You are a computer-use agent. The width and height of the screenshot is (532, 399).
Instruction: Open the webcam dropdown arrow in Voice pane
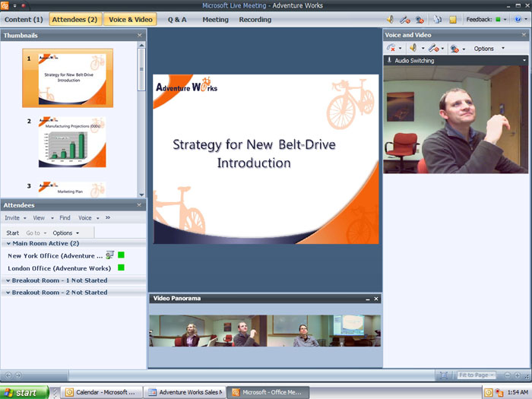click(464, 49)
